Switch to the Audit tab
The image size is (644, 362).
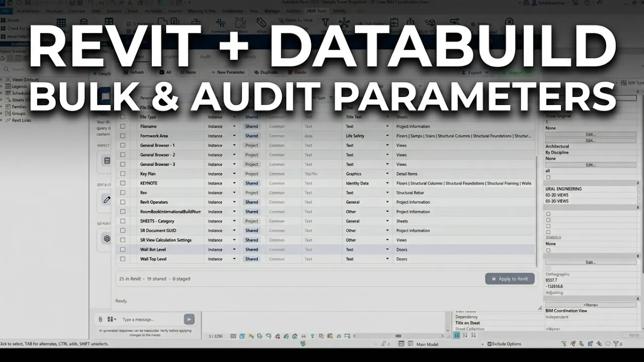(205, 57)
